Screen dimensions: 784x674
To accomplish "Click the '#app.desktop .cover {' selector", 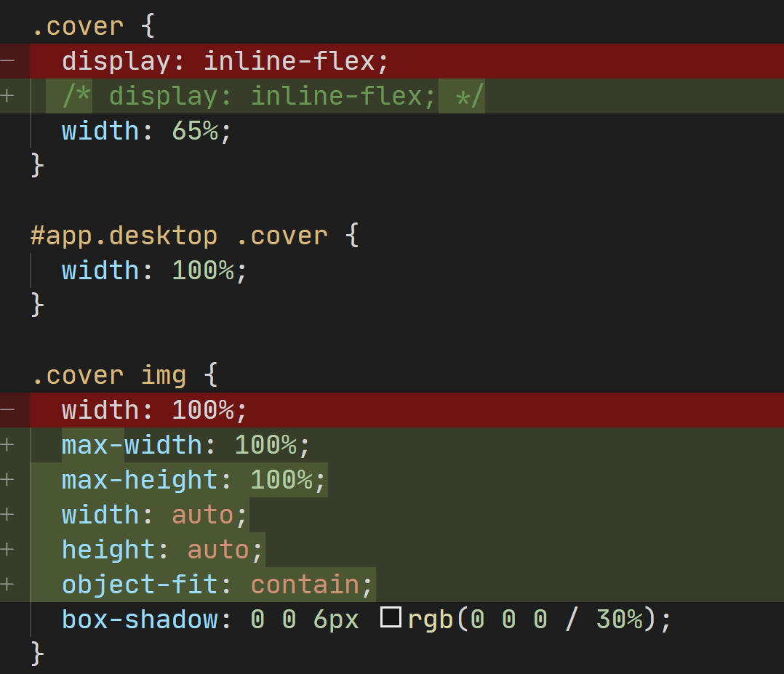I will (x=194, y=236).
